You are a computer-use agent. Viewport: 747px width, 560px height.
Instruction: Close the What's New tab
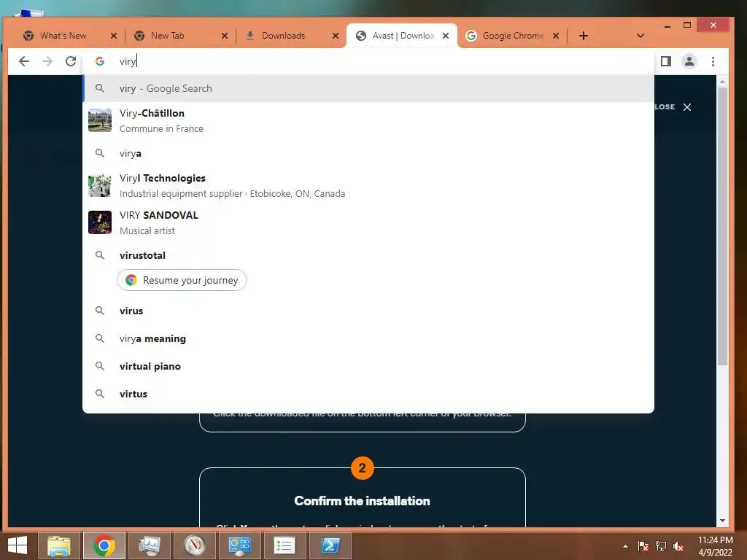click(x=113, y=36)
